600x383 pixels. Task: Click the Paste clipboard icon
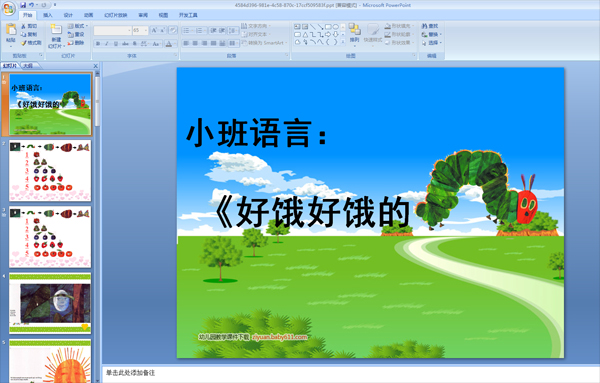(11, 30)
